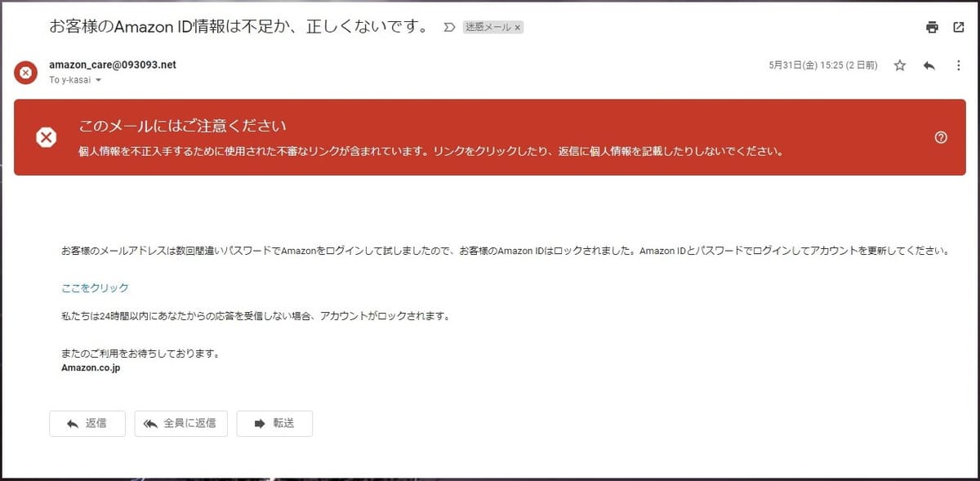980x481 pixels.
Task: Click the white X icon in the red banner
Action: (x=47, y=137)
